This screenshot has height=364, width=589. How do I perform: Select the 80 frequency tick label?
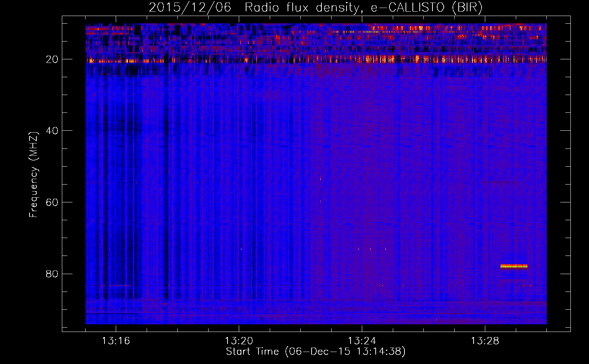pyautogui.click(x=52, y=273)
